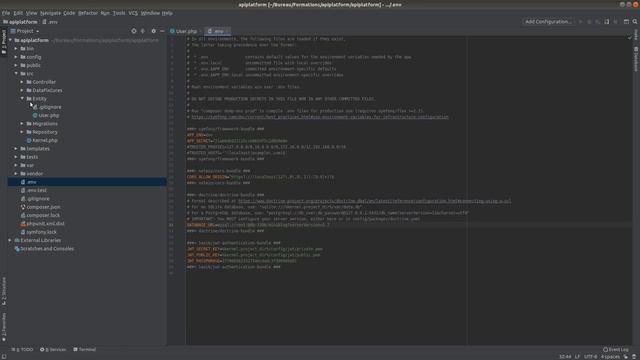Image resolution: width=640 pixels, height=360 pixels.
Task: Click the 4 spaces indent selector
Action: click(610, 357)
